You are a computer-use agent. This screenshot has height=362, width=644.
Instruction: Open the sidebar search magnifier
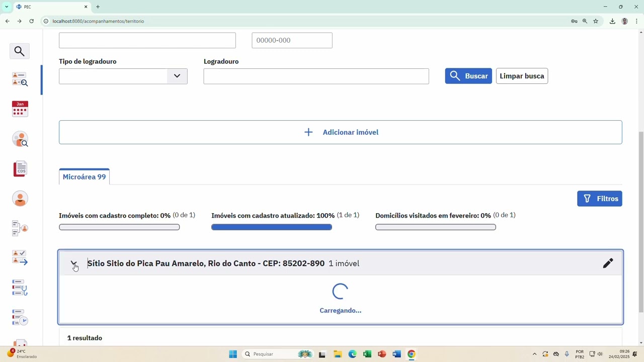[x=20, y=51]
